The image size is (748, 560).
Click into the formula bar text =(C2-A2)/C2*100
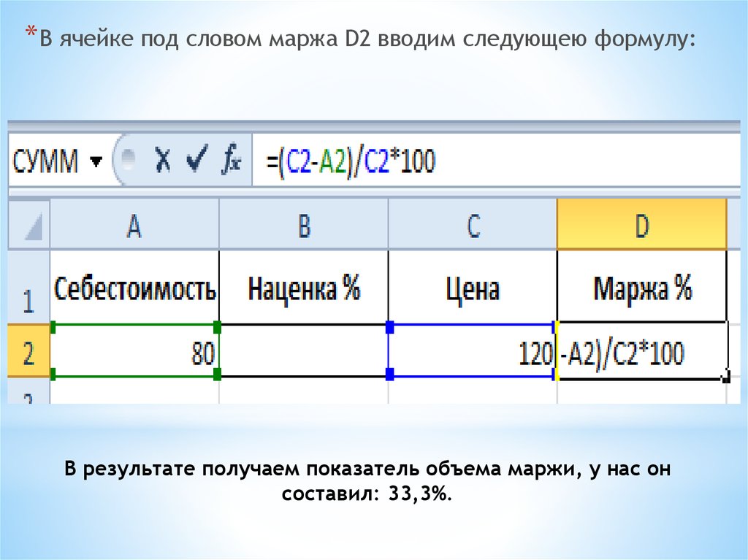coord(351,161)
